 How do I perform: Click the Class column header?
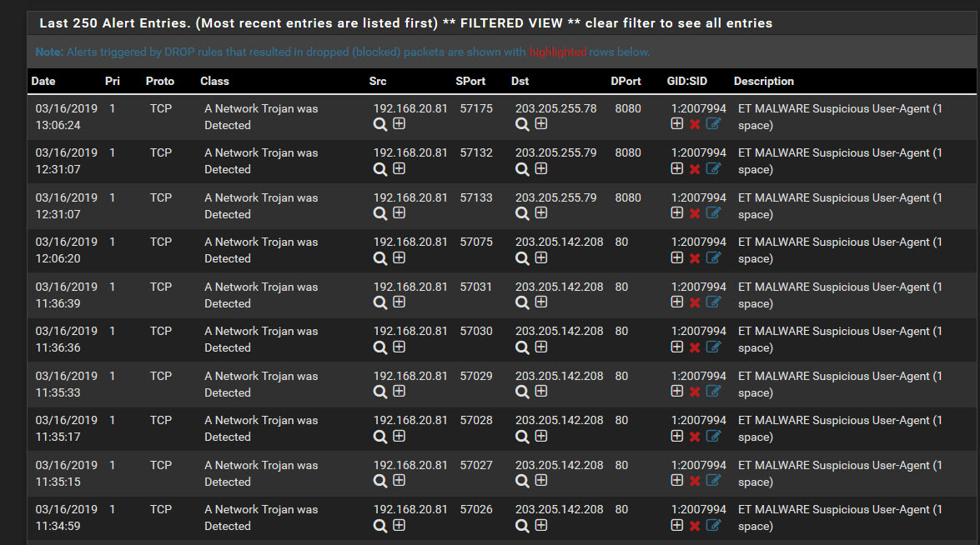214,81
